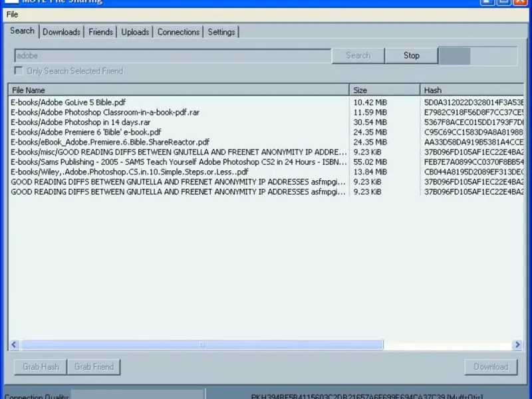532x399 pixels.
Task: Click the Download button
Action: pos(491,367)
